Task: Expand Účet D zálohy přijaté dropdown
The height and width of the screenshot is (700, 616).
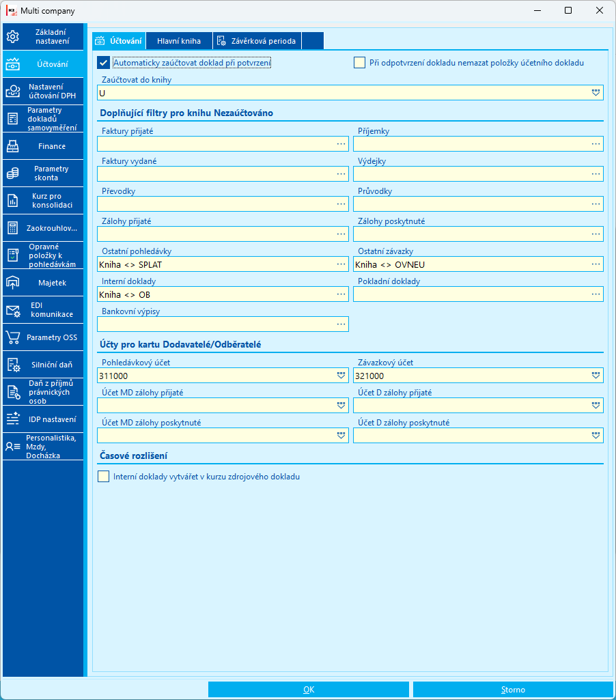Action: pos(596,406)
